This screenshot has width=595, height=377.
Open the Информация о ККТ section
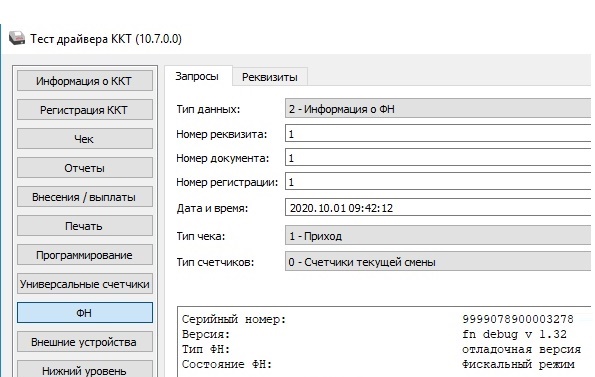(85, 81)
